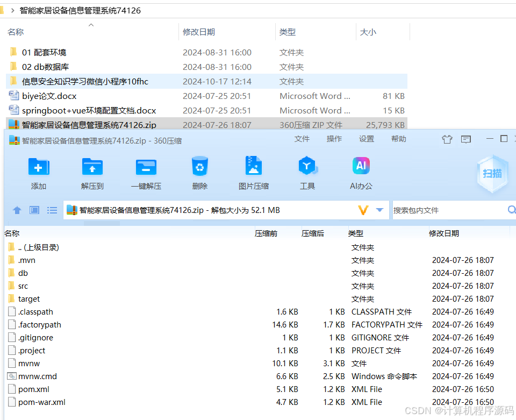Screen dimensions: 516x420
Task: Click the shirt-shaped theme skin icon
Action: [x=447, y=139]
